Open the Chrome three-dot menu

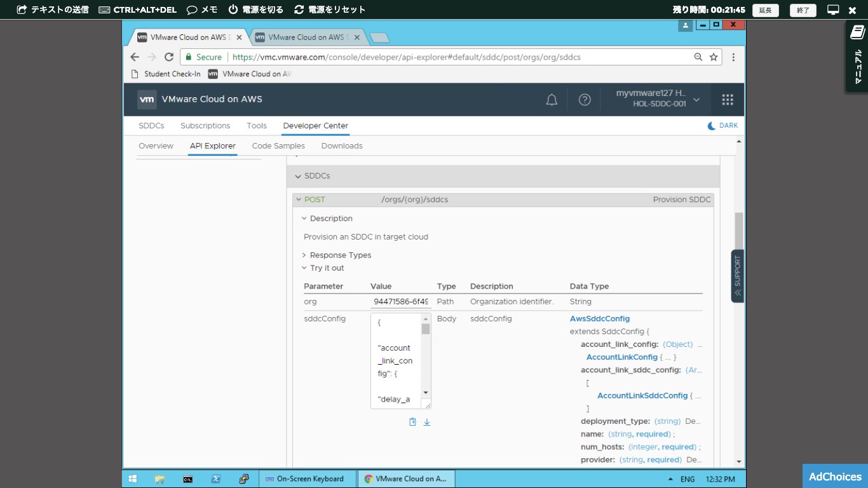(x=733, y=57)
